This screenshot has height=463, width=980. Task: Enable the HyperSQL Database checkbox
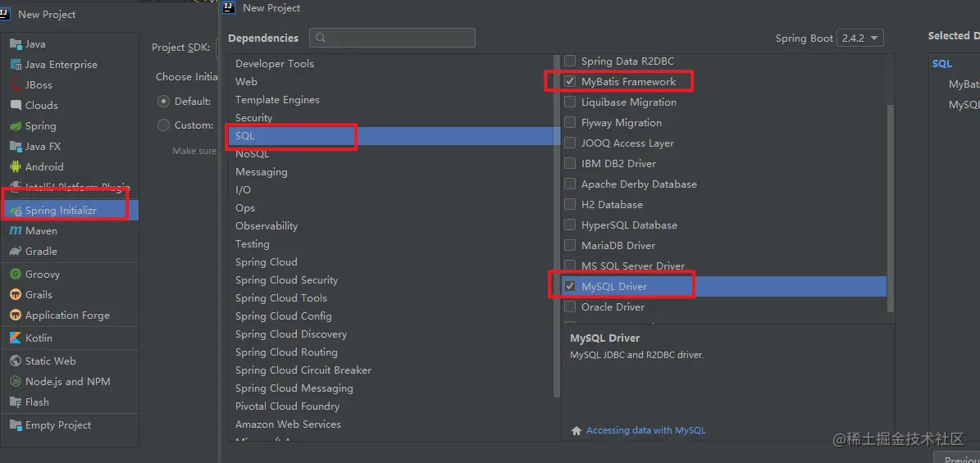tap(570, 225)
